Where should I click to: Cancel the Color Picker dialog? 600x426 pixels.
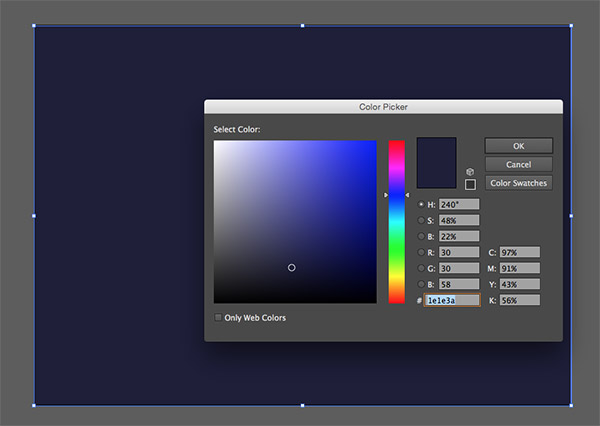pos(518,164)
